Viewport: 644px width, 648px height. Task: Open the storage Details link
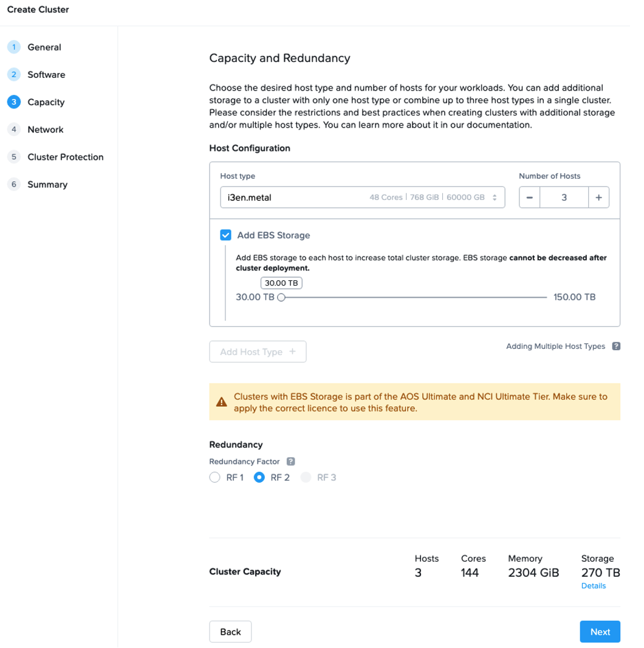coord(593,585)
